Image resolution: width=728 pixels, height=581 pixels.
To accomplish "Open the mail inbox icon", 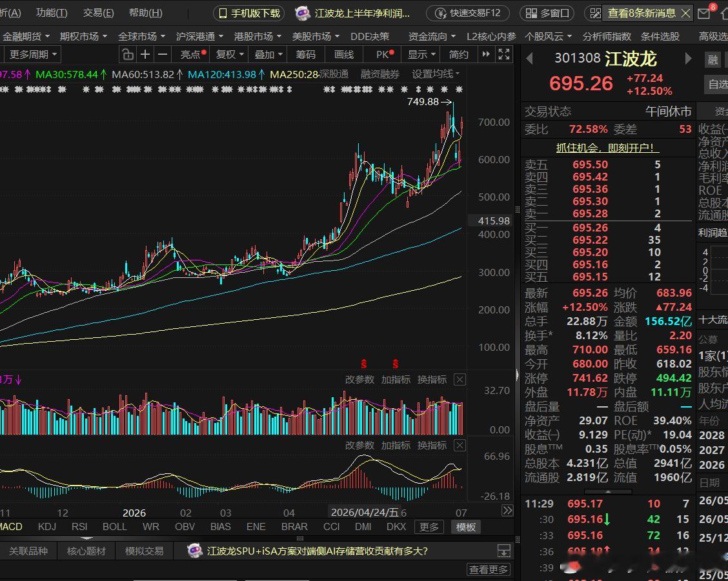I will 704,13.
